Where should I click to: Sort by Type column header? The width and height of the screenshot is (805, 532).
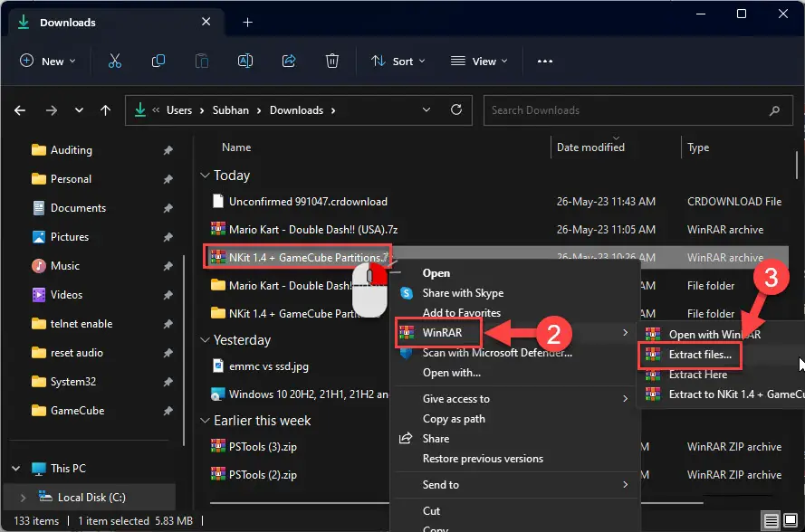pyautogui.click(x=698, y=147)
